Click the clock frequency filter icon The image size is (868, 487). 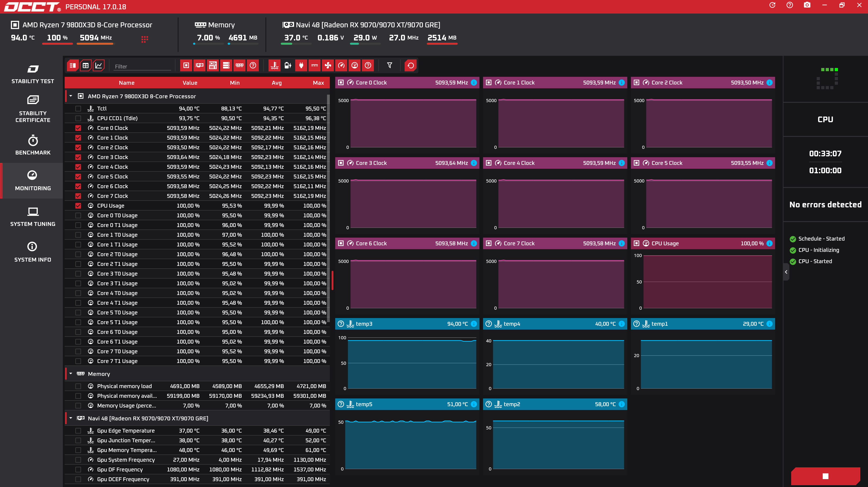(341, 65)
